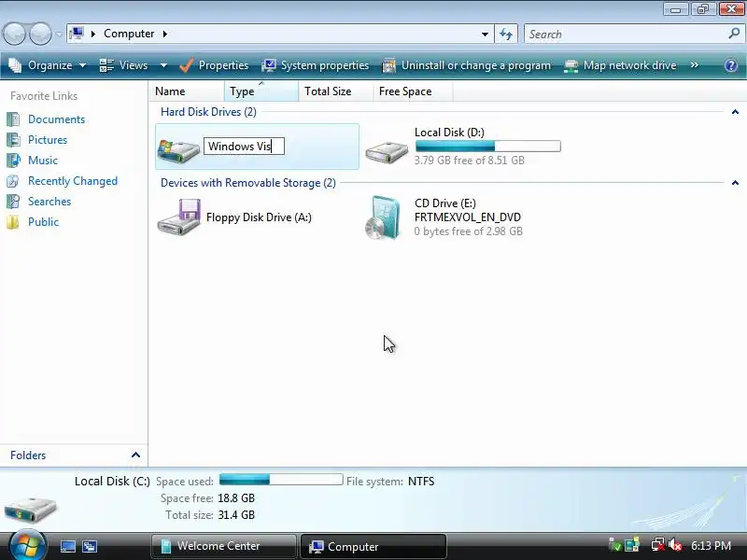Expand the Folders pane
The image size is (747, 560).
135,455
